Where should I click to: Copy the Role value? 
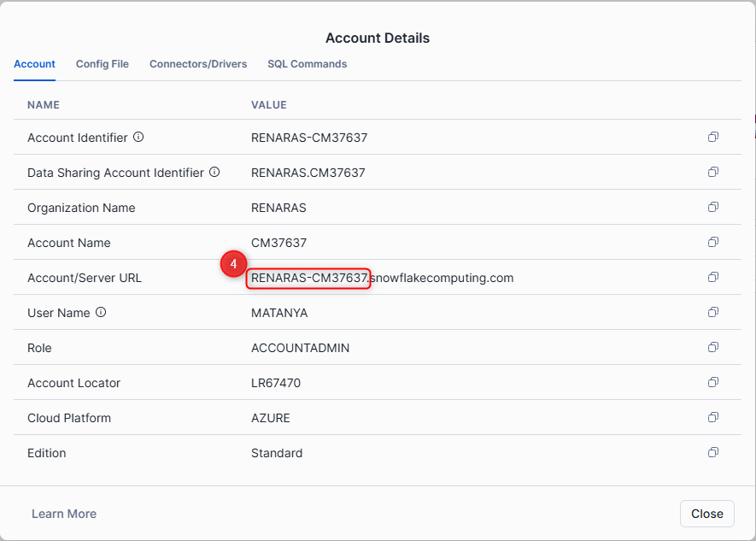click(x=713, y=347)
